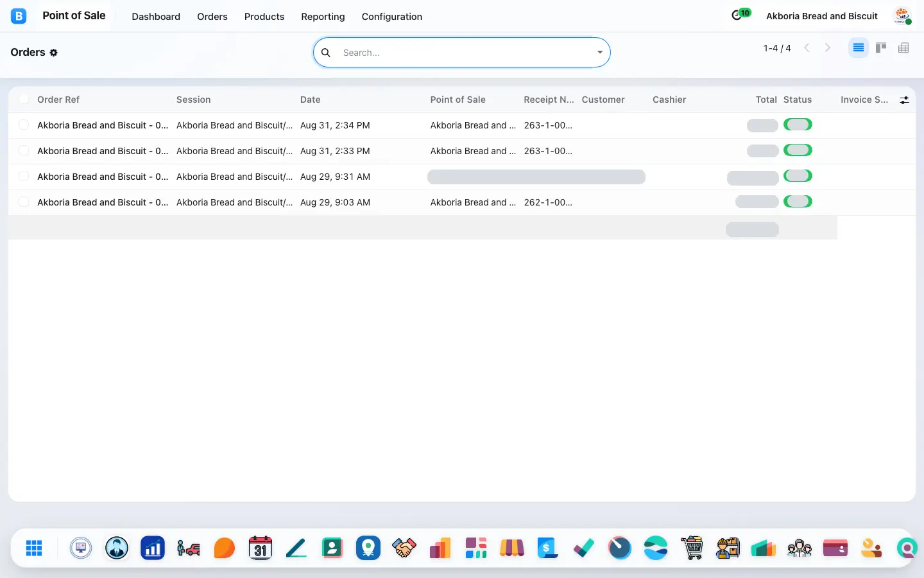Switch to kanban view
Image resolution: width=924 pixels, height=578 pixels.
881,48
